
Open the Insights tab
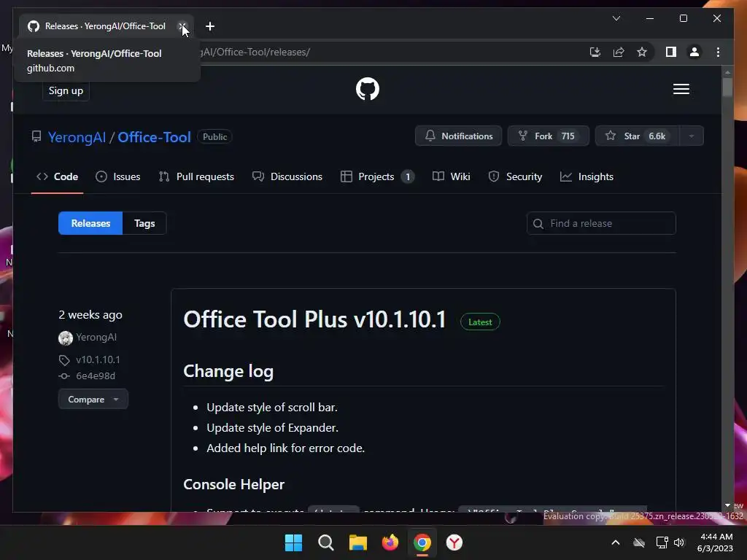tap(587, 176)
